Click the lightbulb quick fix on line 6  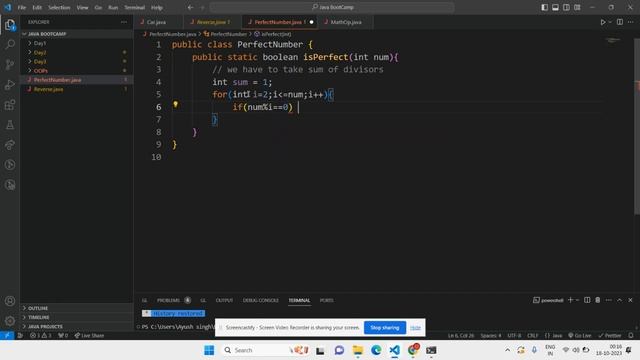tap(176, 104)
